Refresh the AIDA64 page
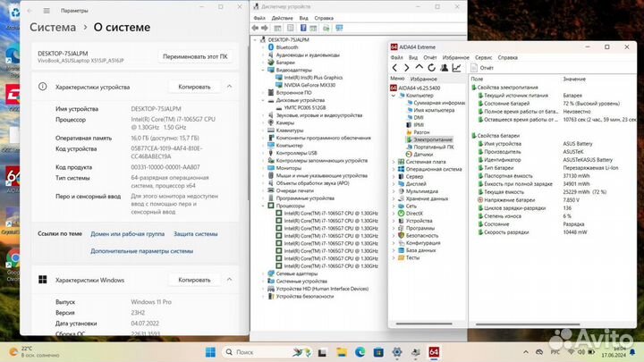The width and height of the screenshot is (644, 362). point(431,68)
